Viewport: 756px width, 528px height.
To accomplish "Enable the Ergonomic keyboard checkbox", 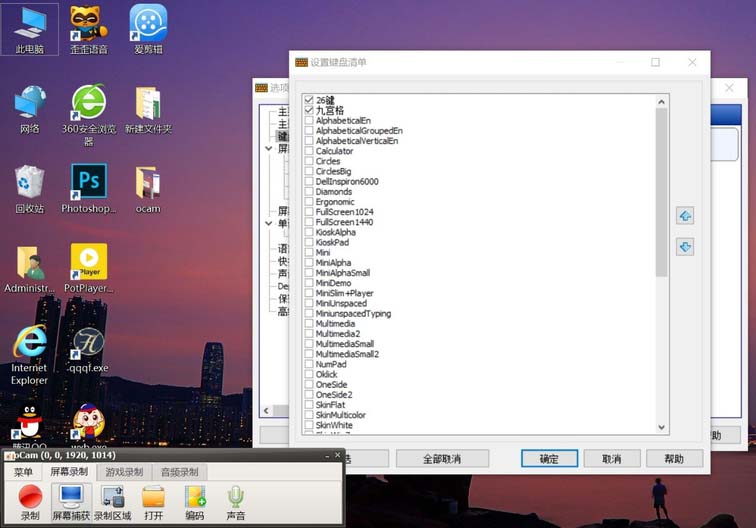I will tap(309, 202).
